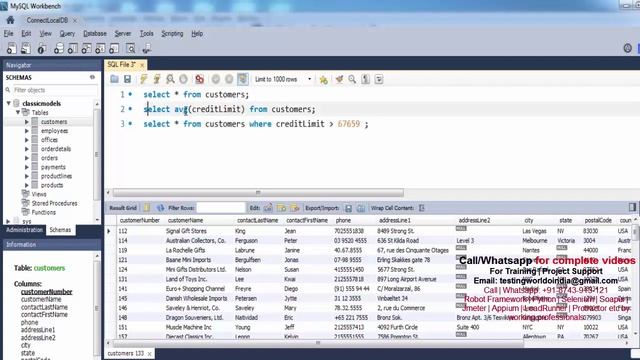
Task: Open the Home screen tab icon
Action: pos(10,20)
